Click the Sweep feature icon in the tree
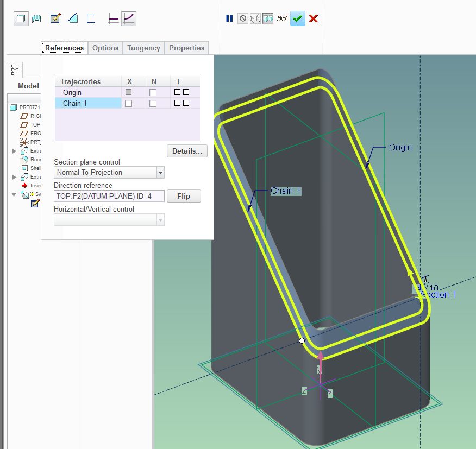 (24, 194)
